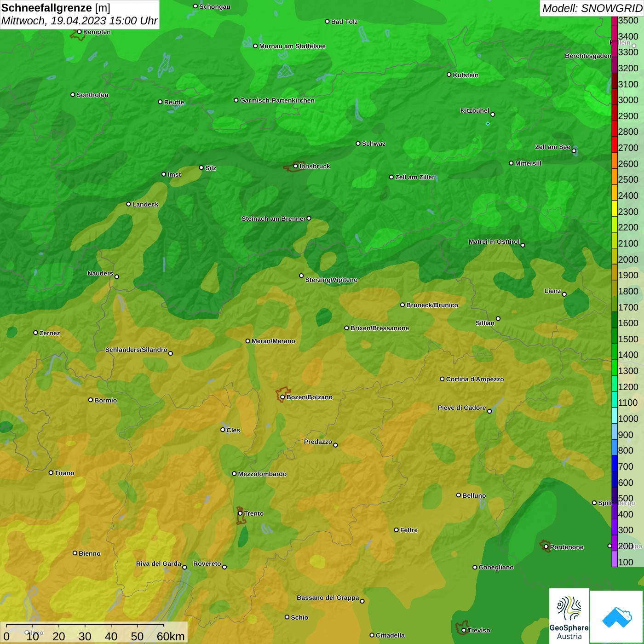Click the Garmisch-Partenkirchen marker
644x644 pixels.
pyautogui.click(x=236, y=100)
